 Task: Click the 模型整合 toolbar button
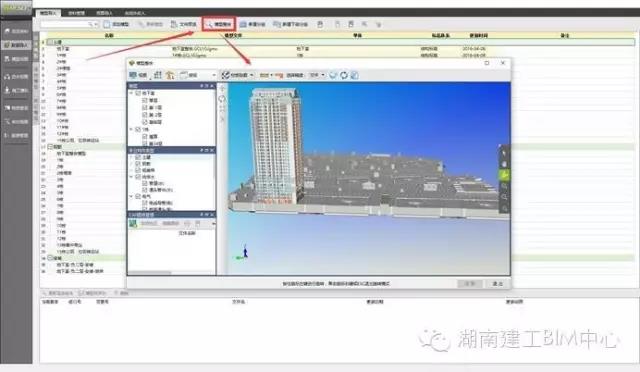[x=219, y=25]
